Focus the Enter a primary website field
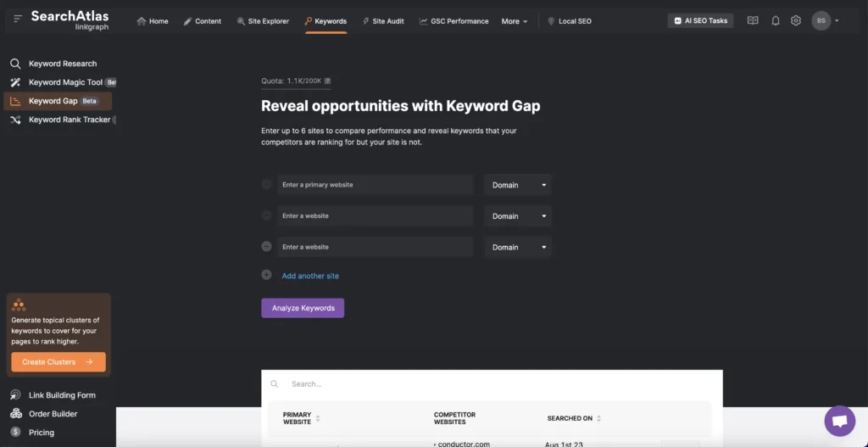 376,185
